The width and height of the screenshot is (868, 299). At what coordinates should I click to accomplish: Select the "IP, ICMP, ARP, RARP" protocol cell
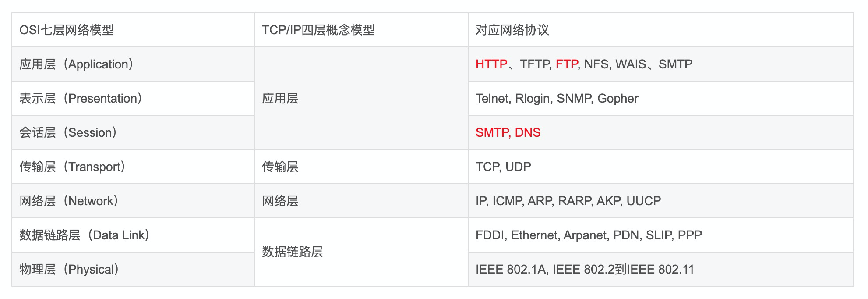[x=568, y=201]
